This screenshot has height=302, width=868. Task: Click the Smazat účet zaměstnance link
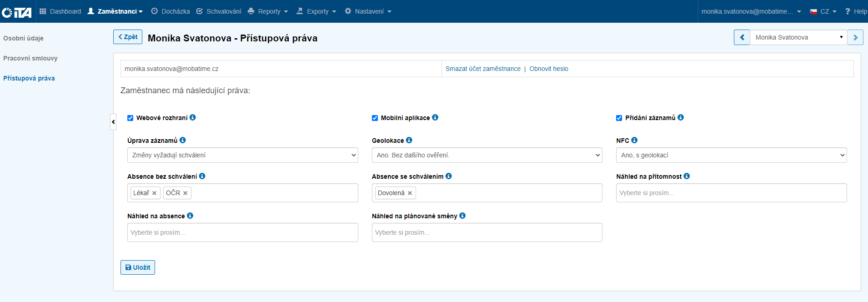[483, 69]
